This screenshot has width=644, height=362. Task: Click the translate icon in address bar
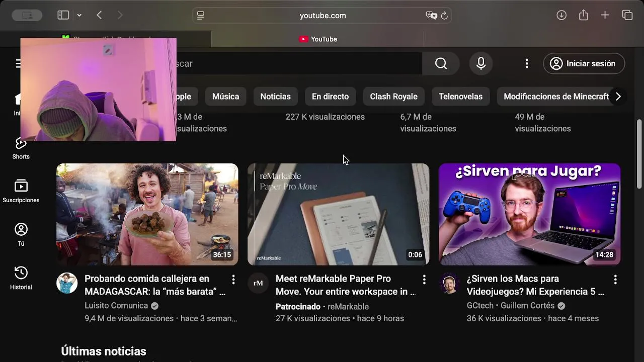pyautogui.click(x=431, y=16)
